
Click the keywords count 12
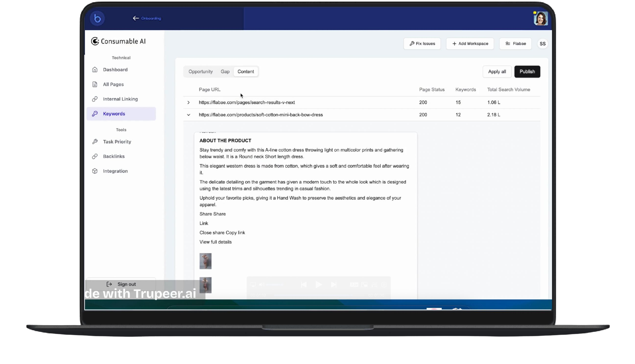click(458, 115)
